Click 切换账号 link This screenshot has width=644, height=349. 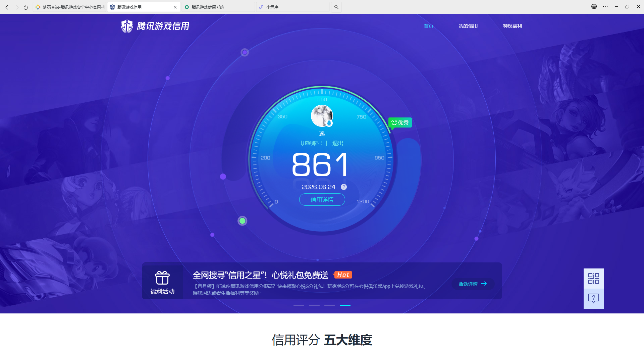click(311, 143)
